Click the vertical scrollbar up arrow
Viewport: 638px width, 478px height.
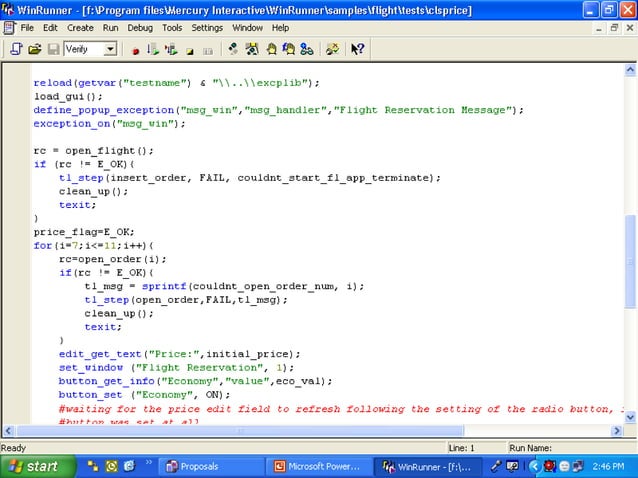point(630,70)
